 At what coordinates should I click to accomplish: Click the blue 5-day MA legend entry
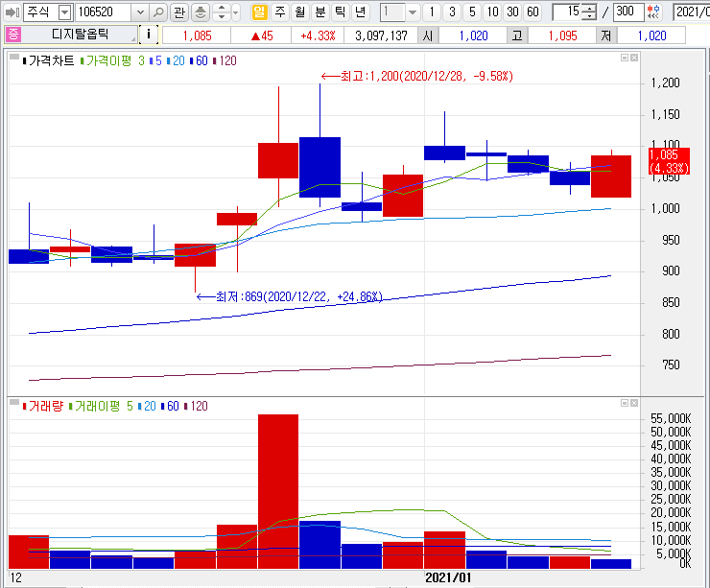tap(155, 60)
